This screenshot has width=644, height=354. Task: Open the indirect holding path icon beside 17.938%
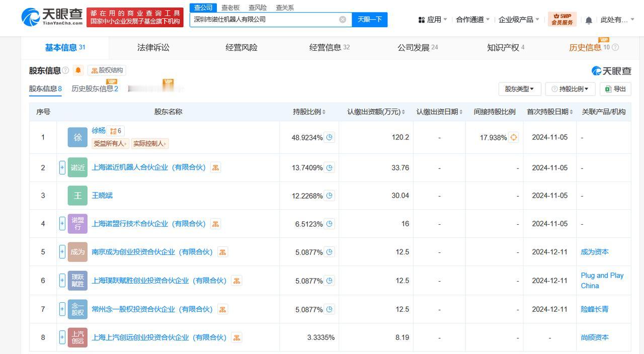(514, 137)
